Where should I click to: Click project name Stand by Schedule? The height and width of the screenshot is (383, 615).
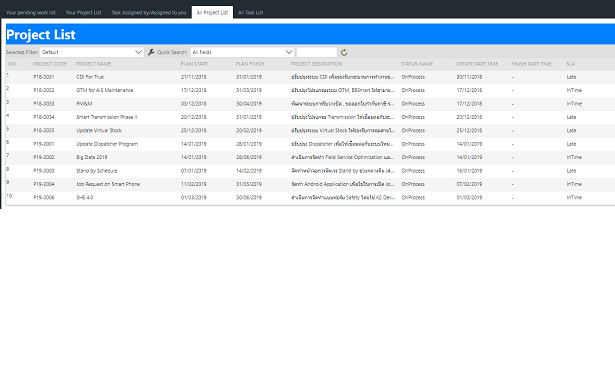coord(96,171)
